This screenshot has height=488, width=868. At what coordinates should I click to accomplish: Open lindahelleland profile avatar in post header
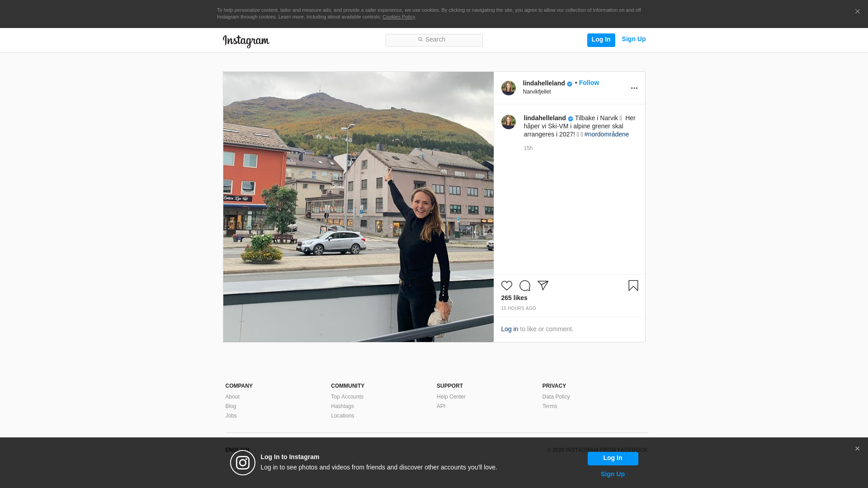[508, 88]
